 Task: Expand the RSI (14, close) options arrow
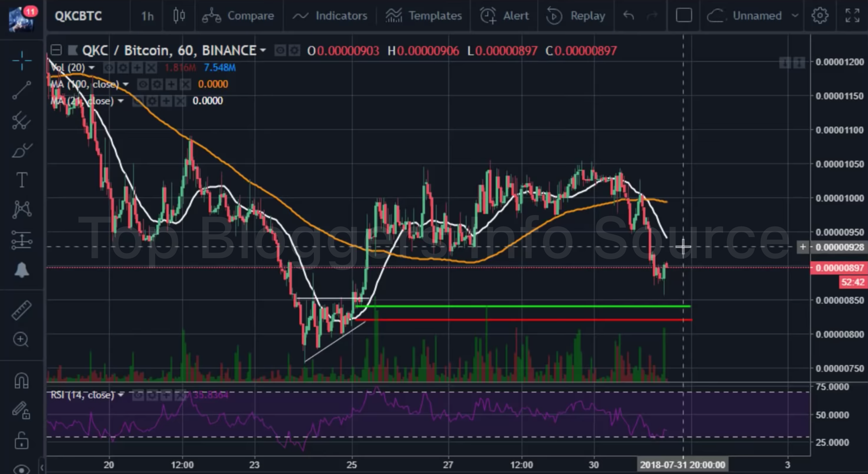121,395
